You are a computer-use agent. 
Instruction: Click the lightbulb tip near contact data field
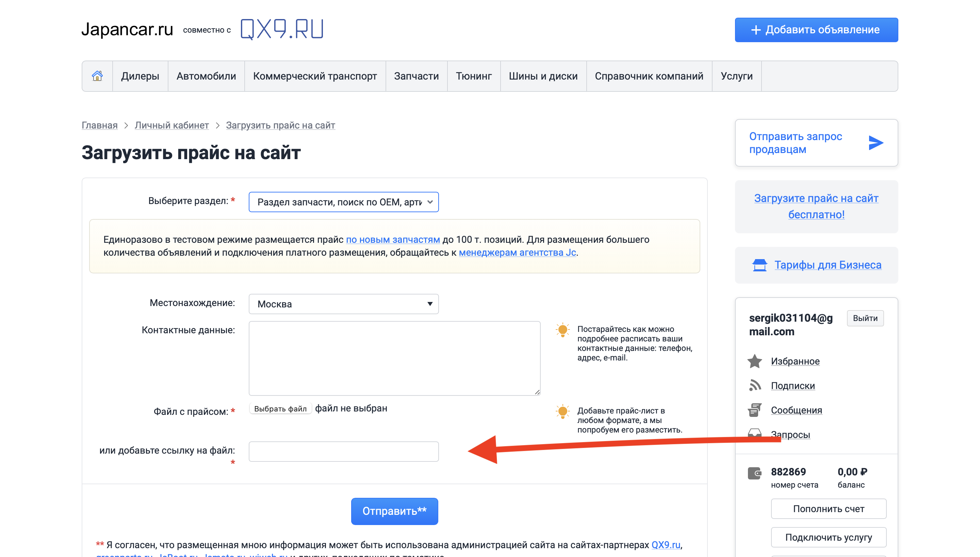(562, 330)
